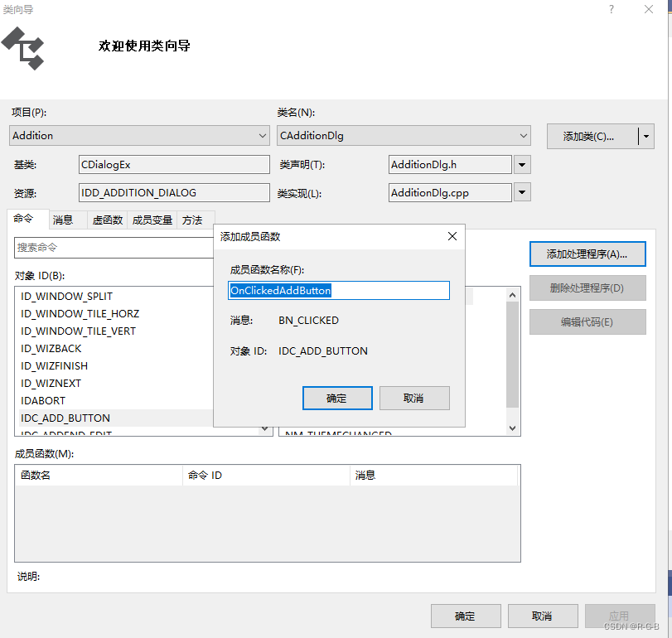Click the 成员函数名称 OnClickedAddButton field
Image resolution: width=672 pixels, height=638 pixels.
tap(339, 291)
